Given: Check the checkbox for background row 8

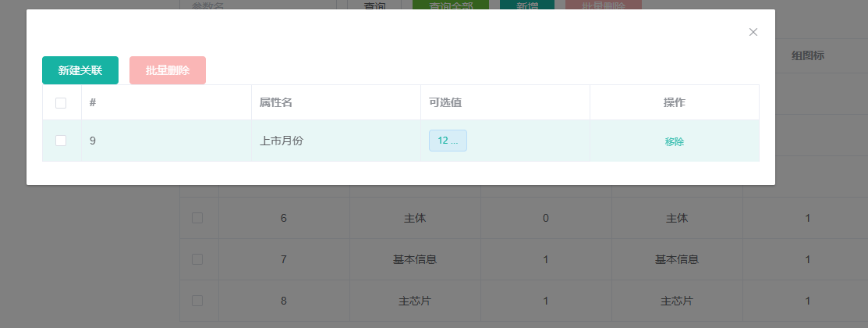Looking at the screenshot, I should 197,301.
